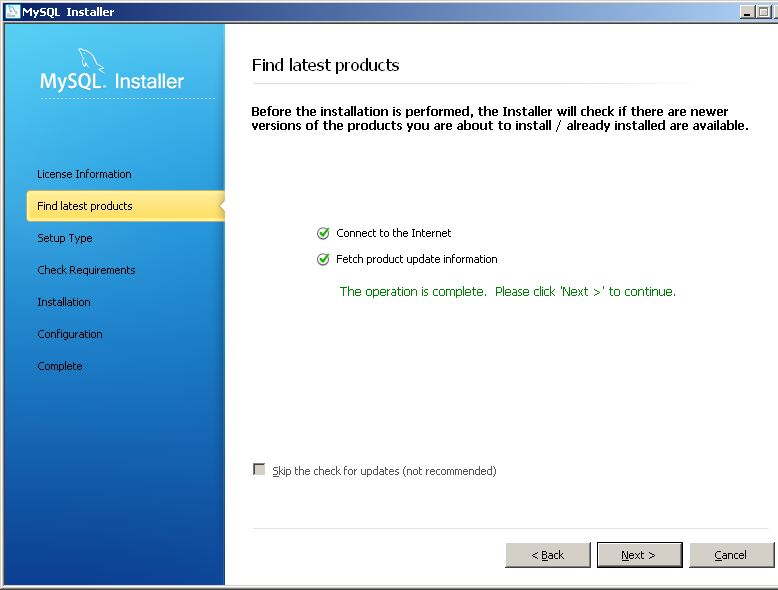Open Check Requirements step in sidebar
Viewport: 778px width, 590px height.
(x=86, y=270)
